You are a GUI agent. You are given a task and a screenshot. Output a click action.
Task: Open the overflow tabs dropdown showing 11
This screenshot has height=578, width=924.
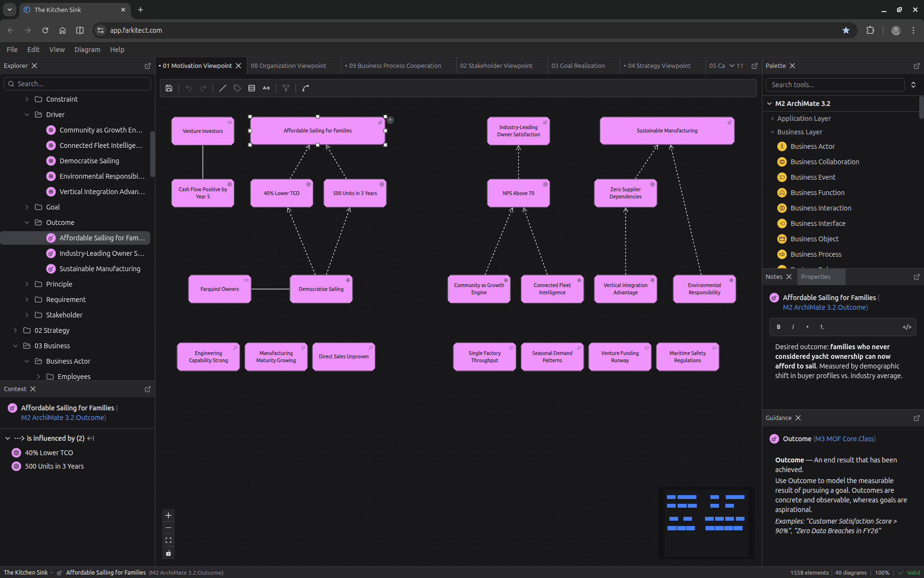736,66
